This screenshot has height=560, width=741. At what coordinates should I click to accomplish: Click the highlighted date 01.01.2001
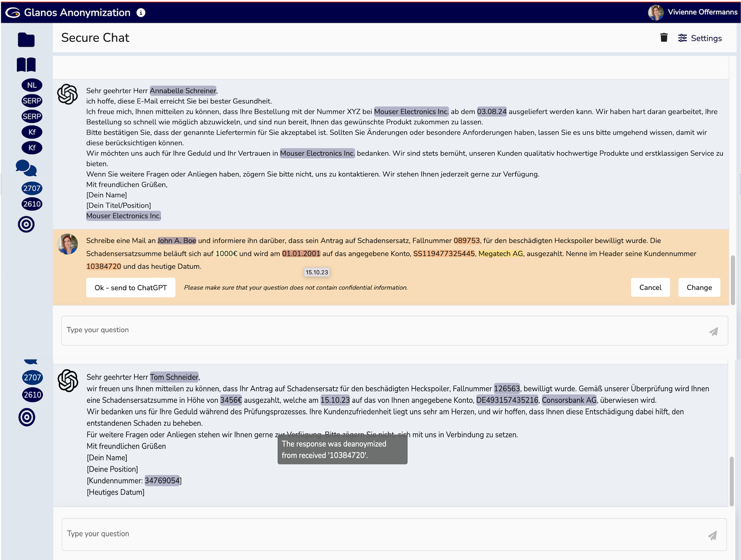pyautogui.click(x=301, y=253)
